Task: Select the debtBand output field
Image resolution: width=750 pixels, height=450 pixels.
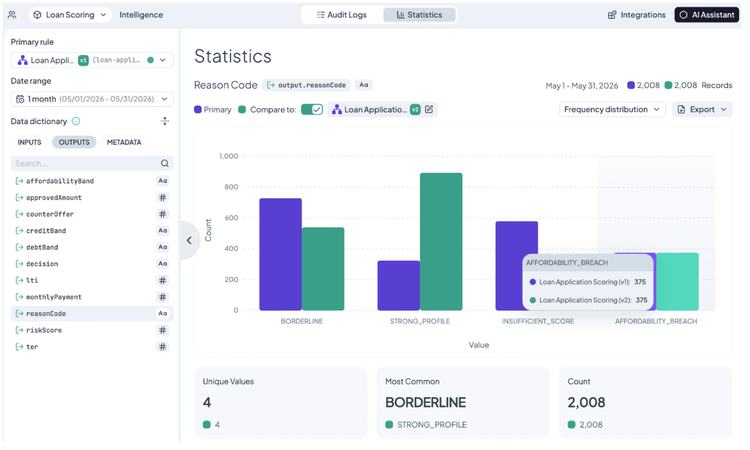Action: (92, 247)
